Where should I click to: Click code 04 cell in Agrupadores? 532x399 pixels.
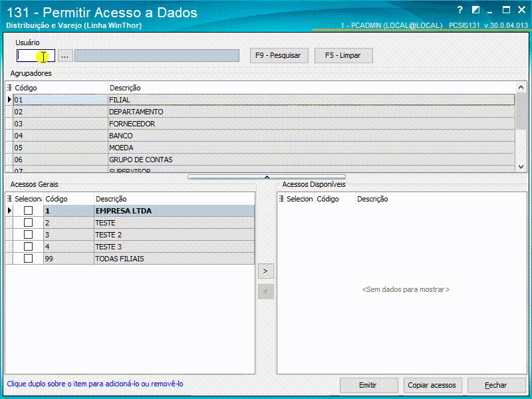point(61,136)
